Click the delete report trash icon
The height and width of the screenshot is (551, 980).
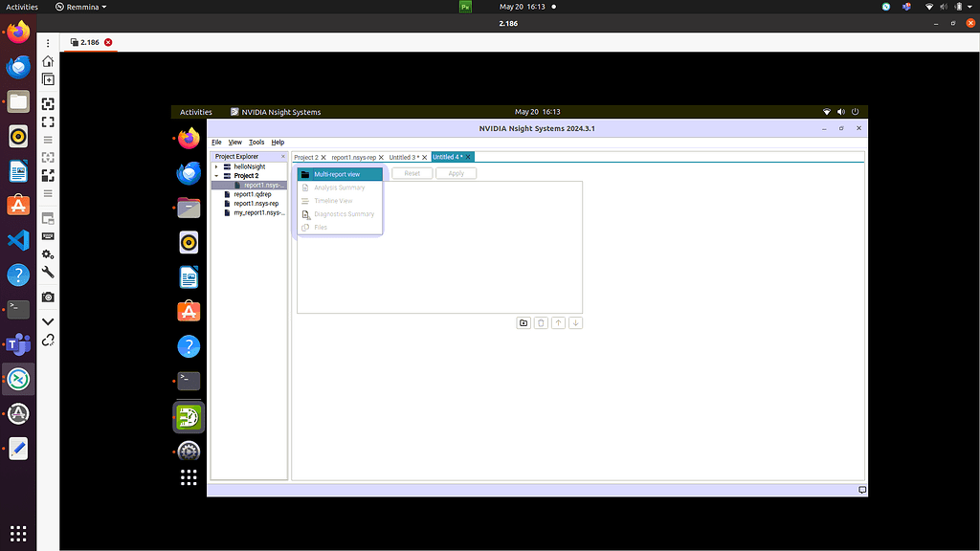tap(541, 322)
